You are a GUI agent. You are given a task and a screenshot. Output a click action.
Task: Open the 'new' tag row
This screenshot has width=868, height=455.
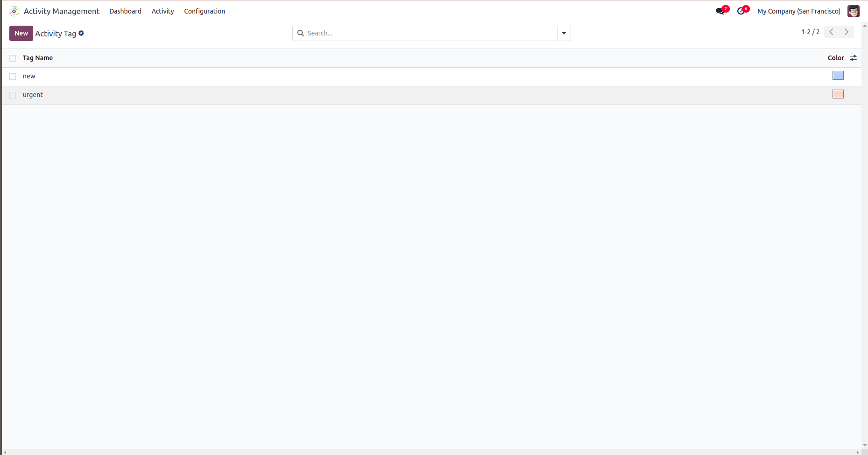pos(431,77)
